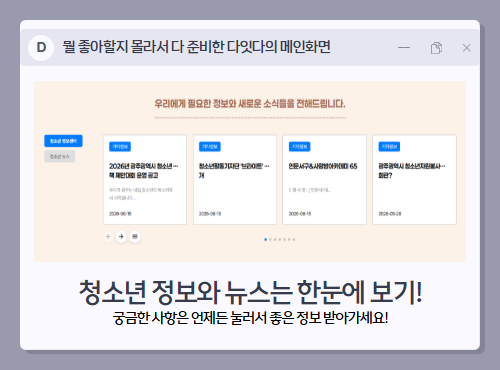Open the list view icon beside the arrows
The width and height of the screenshot is (500, 370).
tap(135, 237)
